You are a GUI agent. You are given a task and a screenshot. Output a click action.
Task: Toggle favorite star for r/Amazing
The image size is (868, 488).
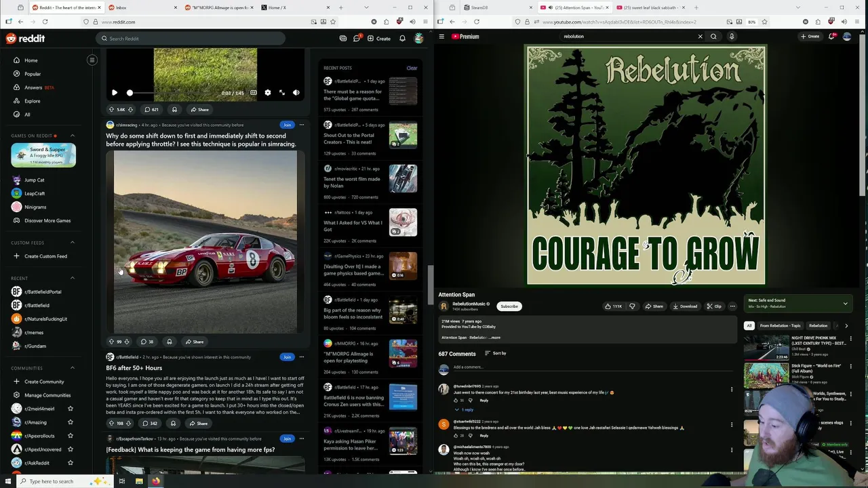tap(70, 422)
